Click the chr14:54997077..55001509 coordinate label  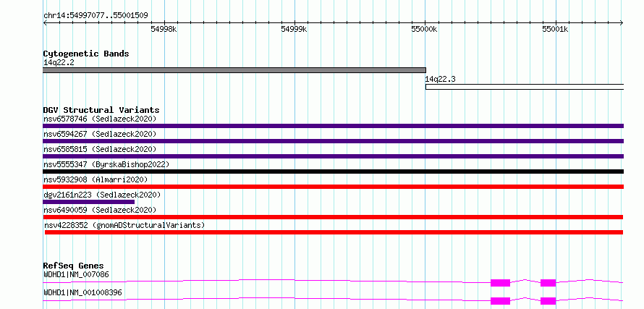(x=96, y=16)
